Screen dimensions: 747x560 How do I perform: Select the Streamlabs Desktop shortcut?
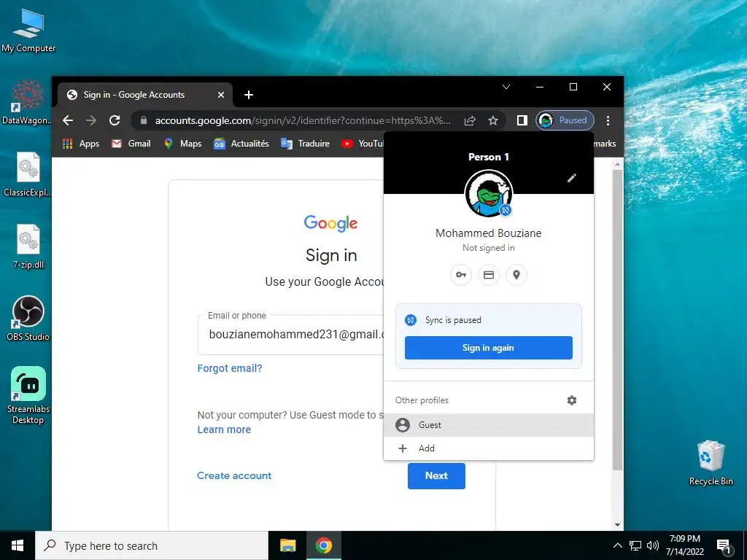click(x=28, y=395)
